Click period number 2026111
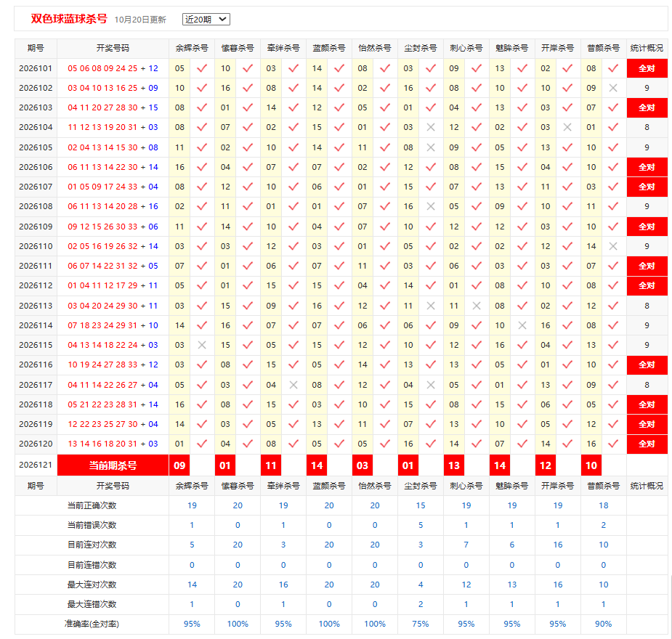The height and width of the screenshot is (639, 672). 36,266
